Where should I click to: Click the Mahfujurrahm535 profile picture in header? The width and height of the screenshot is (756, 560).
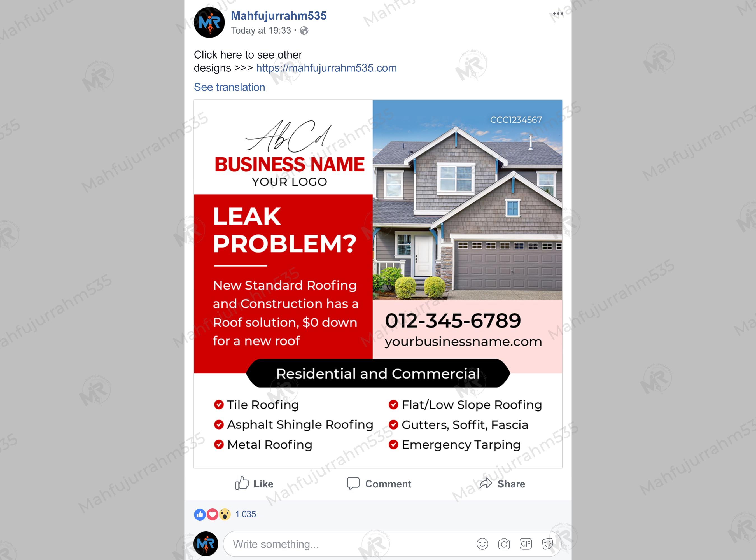click(x=209, y=22)
